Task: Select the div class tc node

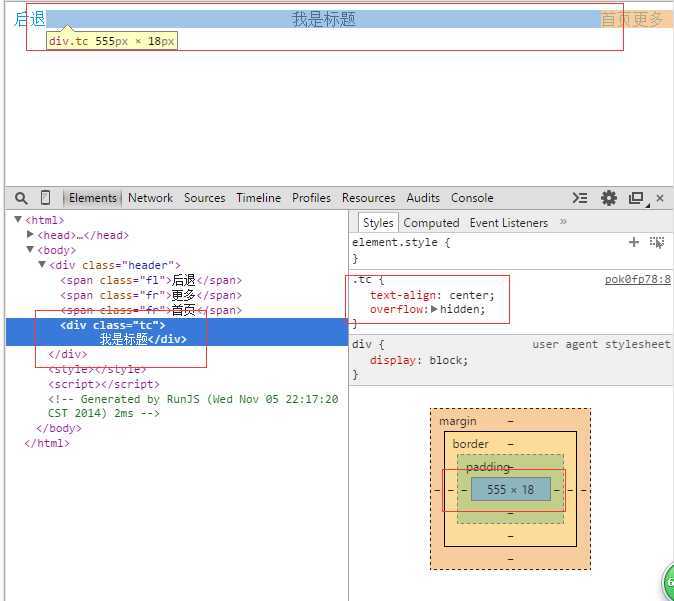Action: coord(177,332)
